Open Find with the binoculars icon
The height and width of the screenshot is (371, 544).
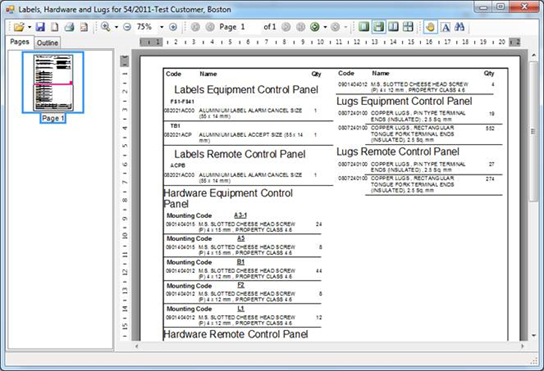pos(460,27)
